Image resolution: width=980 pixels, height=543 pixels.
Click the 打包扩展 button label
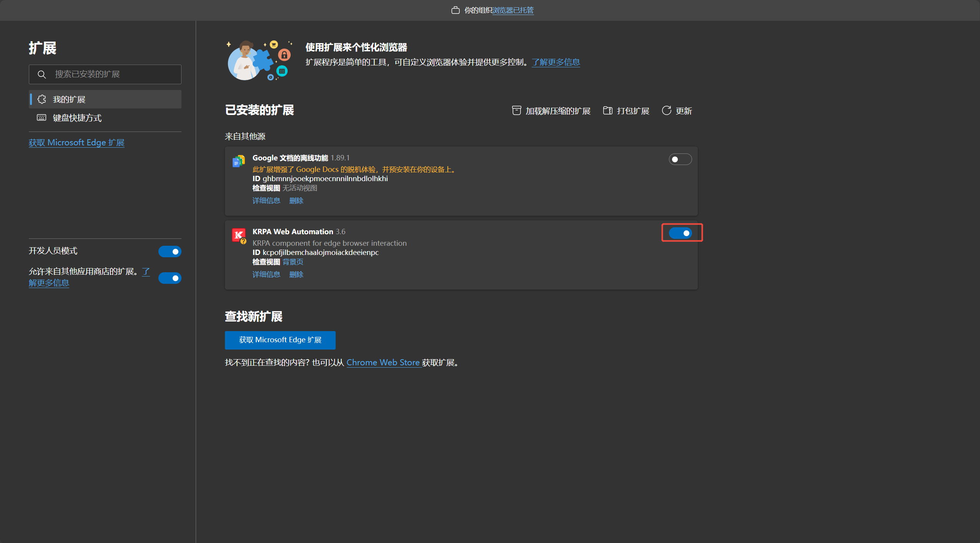pos(633,111)
